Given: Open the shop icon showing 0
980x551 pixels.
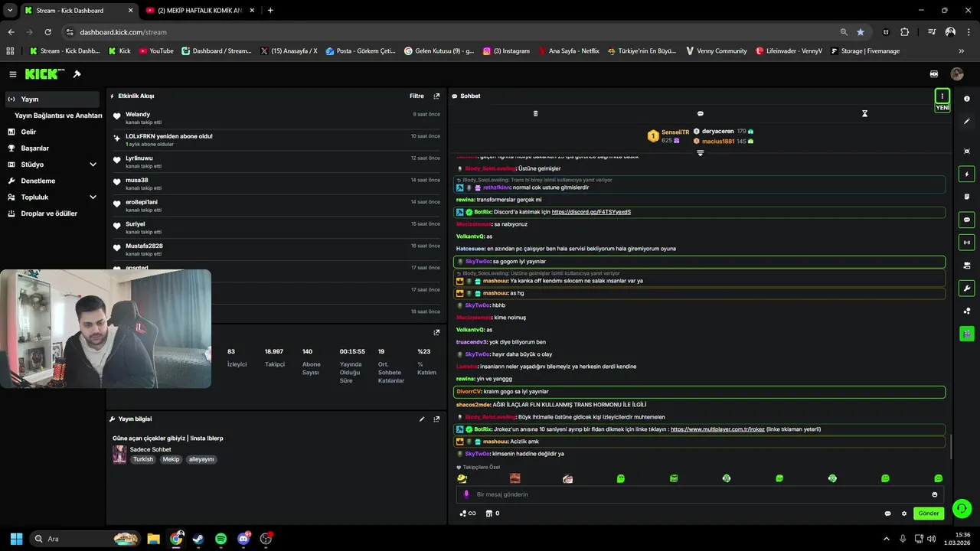Looking at the screenshot, I should tap(492, 514).
